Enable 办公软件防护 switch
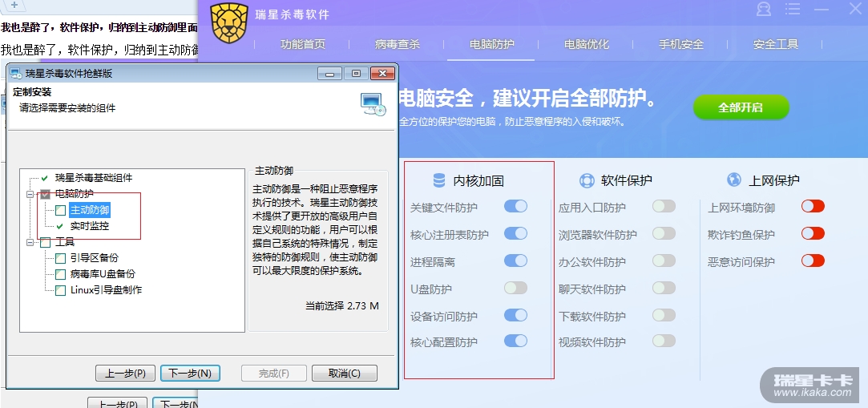The width and height of the screenshot is (868, 408). 664,261
